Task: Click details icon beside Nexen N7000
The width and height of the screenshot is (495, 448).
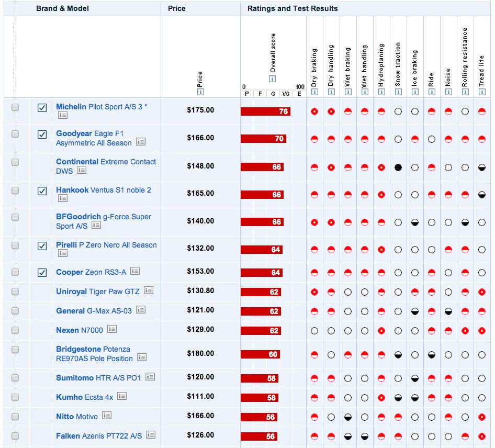Action: click(112, 329)
